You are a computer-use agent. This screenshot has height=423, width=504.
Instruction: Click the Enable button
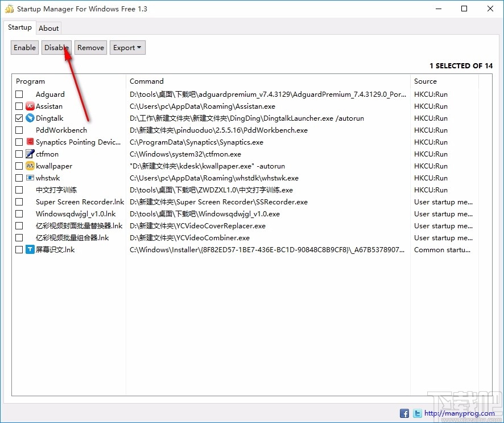tap(24, 47)
